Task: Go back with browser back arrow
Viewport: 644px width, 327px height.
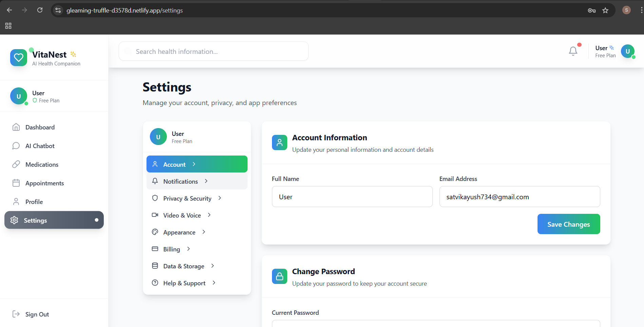Action: 9,10
